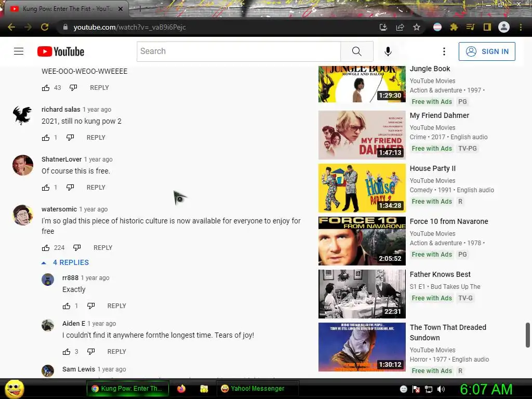Reload the page with the refresh icon

coord(45,27)
